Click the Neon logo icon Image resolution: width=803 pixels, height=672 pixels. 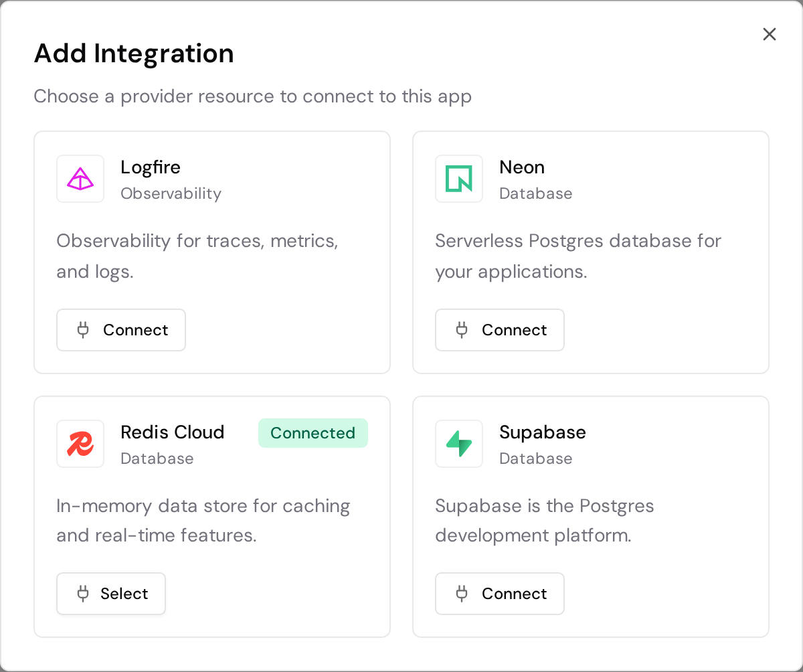(x=459, y=179)
